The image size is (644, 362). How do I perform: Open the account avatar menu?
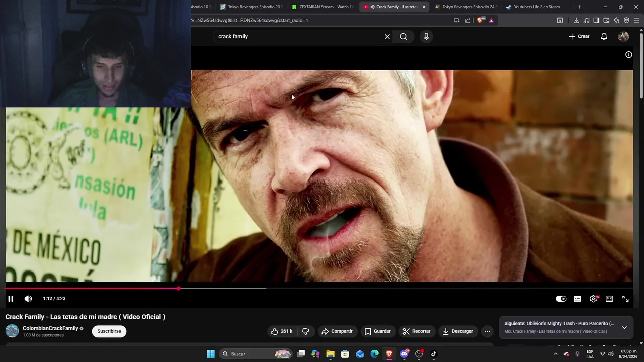(623, 36)
